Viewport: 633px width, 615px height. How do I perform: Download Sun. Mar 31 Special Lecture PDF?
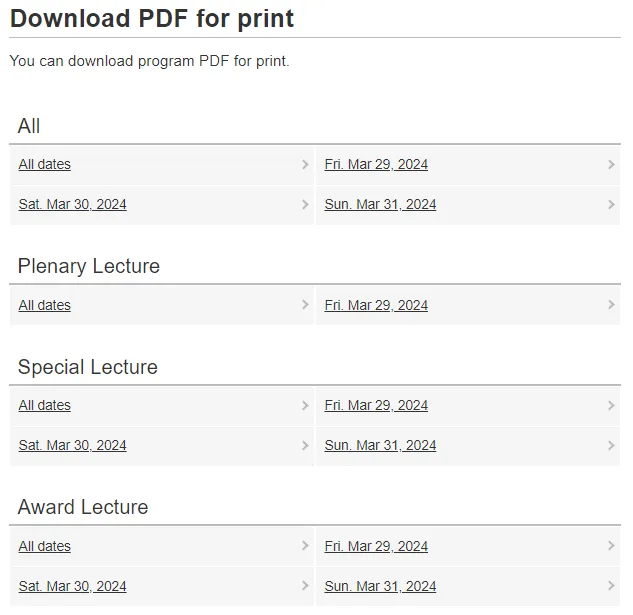point(380,446)
